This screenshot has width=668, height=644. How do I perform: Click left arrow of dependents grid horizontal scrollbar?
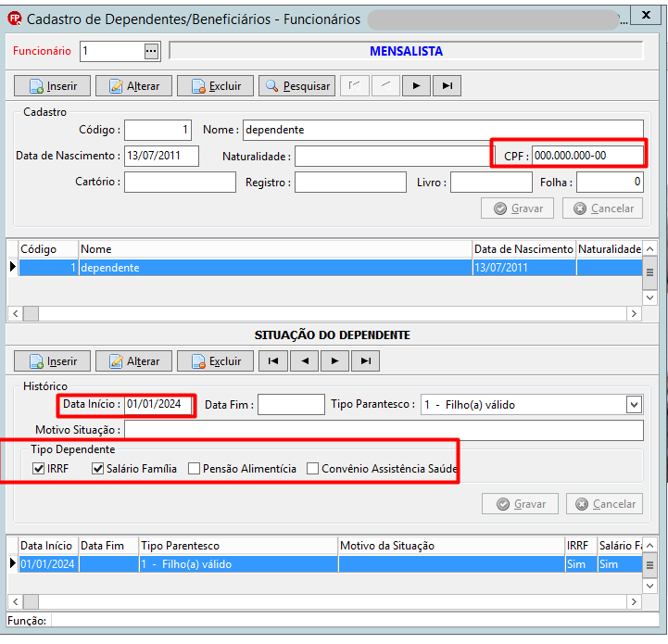pyautogui.click(x=16, y=314)
